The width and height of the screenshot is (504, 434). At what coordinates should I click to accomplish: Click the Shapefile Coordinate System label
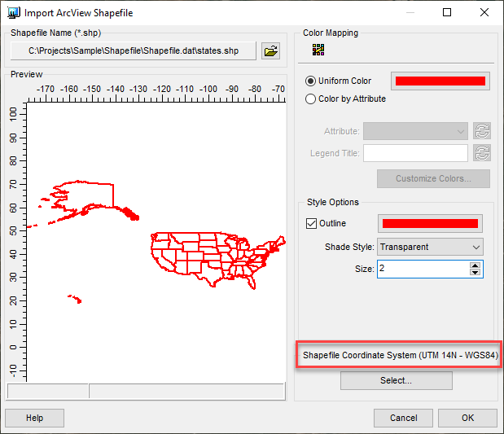(401, 355)
